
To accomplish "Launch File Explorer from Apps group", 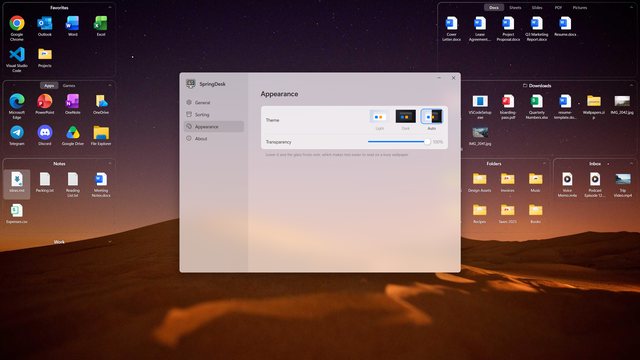I will point(101,135).
